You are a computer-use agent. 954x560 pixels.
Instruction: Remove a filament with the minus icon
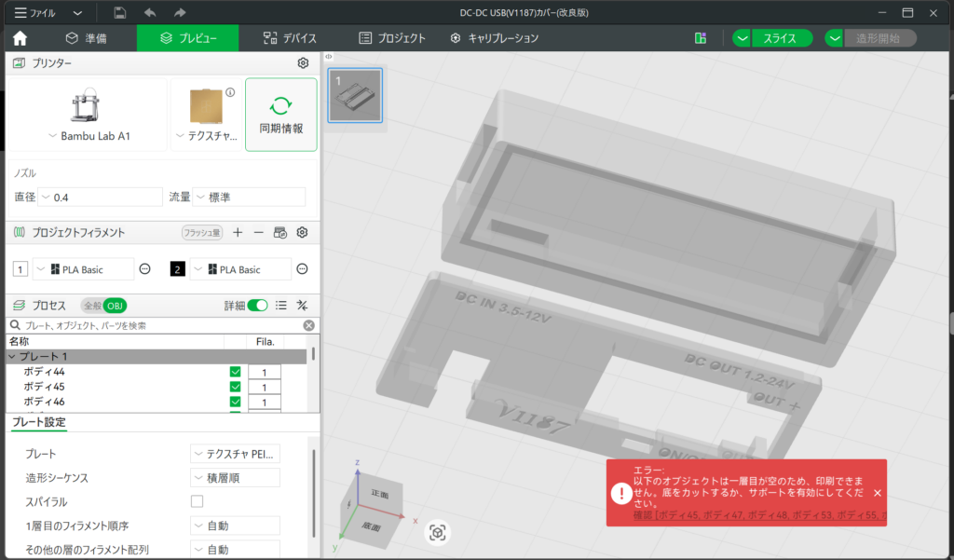(259, 232)
